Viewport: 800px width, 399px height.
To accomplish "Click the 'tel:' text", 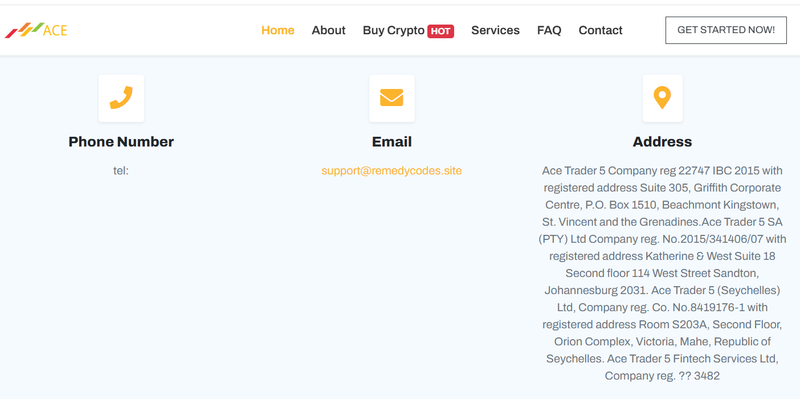I will (x=121, y=170).
